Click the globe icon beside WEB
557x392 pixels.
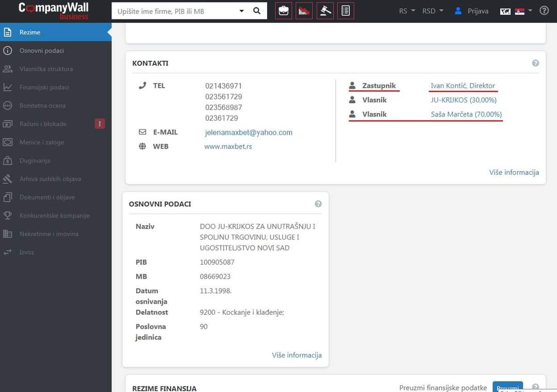[142, 146]
